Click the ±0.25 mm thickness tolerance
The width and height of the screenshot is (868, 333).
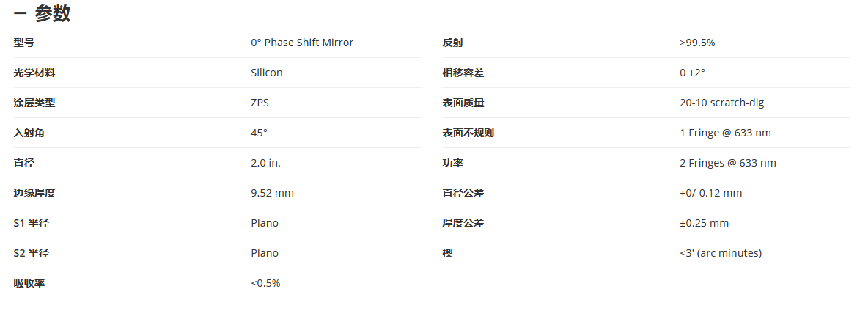click(704, 223)
